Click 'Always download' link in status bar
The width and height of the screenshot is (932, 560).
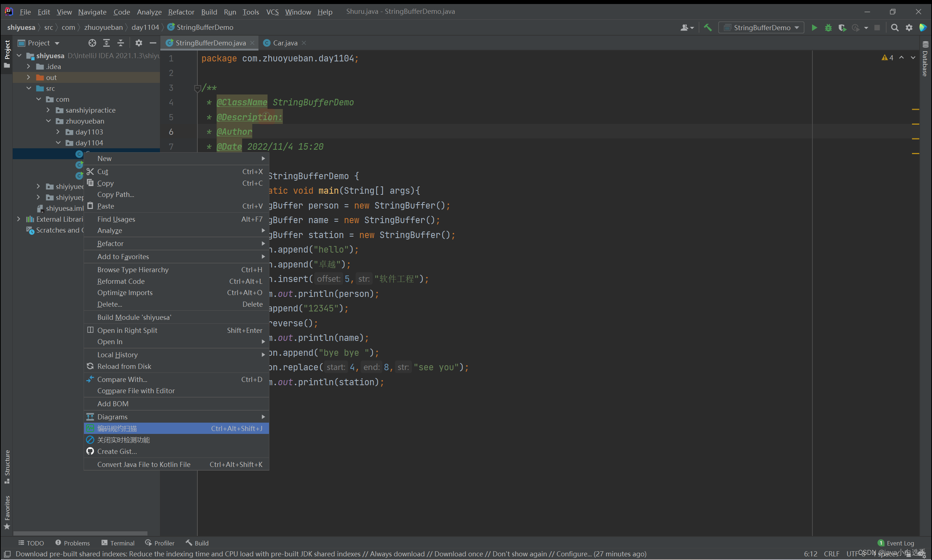pyautogui.click(x=397, y=553)
